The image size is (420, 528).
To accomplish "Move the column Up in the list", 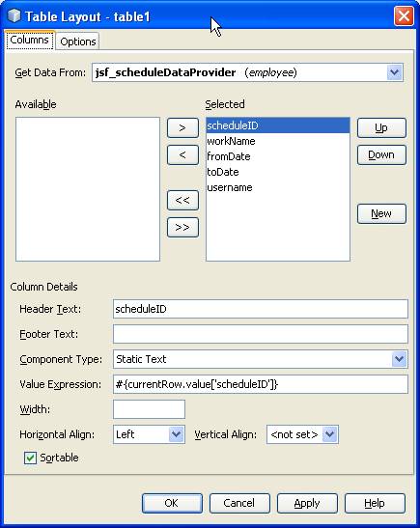I will pyautogui.click(x=381, y=128).
